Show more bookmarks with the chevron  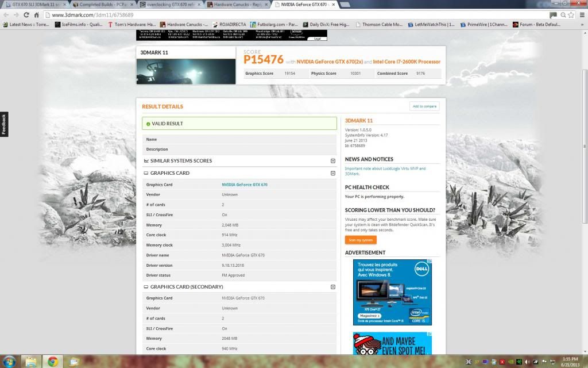(x=582, y=25)
